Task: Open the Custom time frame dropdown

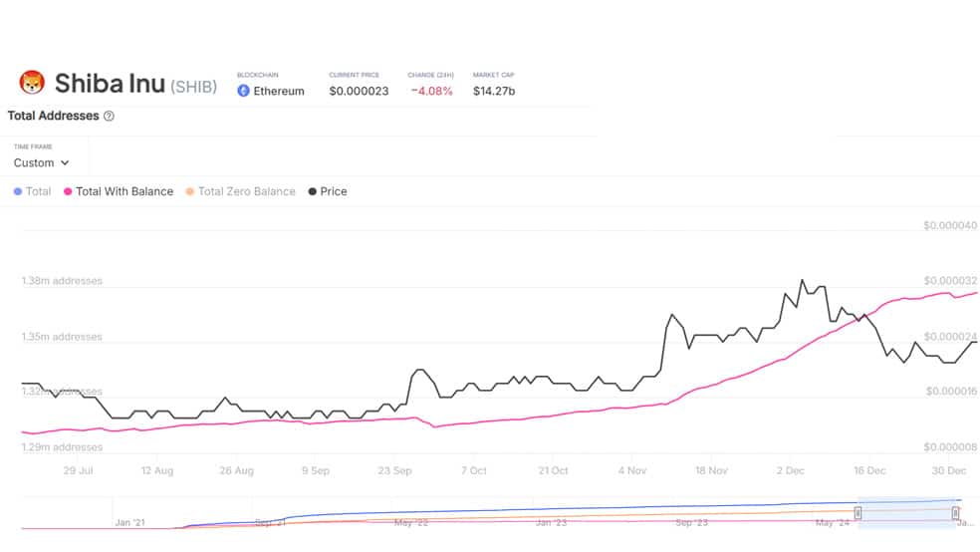Action: 41,162
